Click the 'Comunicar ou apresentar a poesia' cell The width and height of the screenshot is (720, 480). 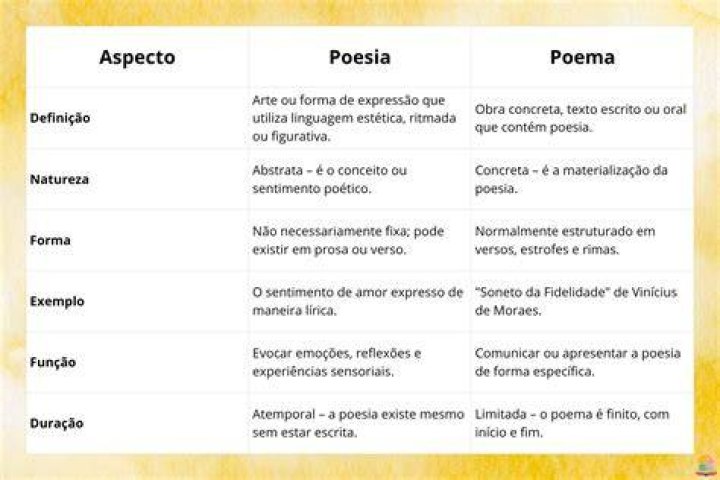point(578,362)
